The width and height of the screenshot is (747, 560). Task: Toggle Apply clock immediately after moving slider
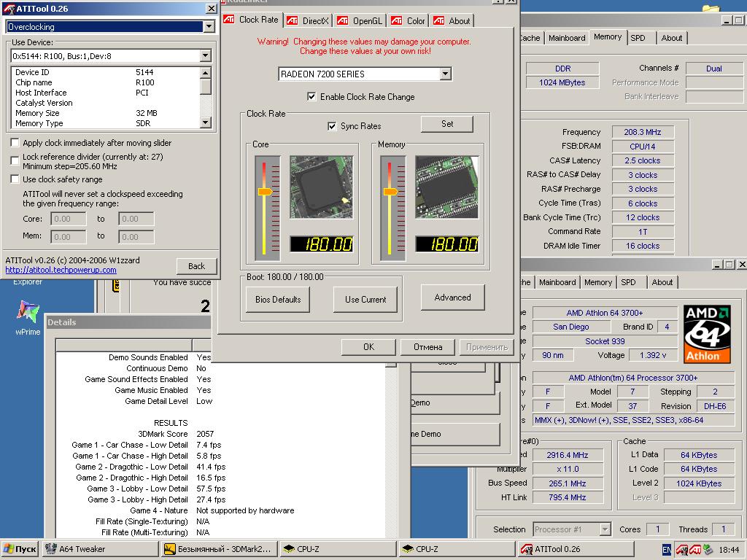(15, 142)
